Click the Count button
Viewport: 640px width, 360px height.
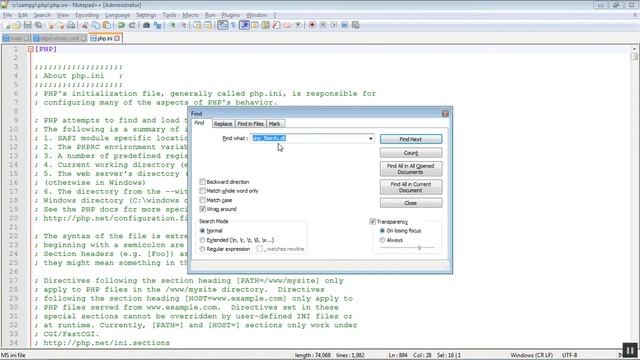coord(411,153)
